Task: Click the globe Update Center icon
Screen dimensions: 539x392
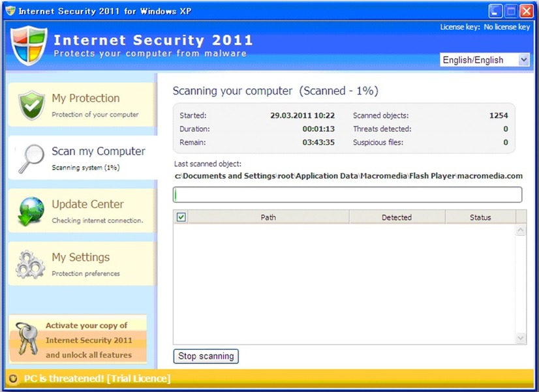Action: [x=31, y=211]
